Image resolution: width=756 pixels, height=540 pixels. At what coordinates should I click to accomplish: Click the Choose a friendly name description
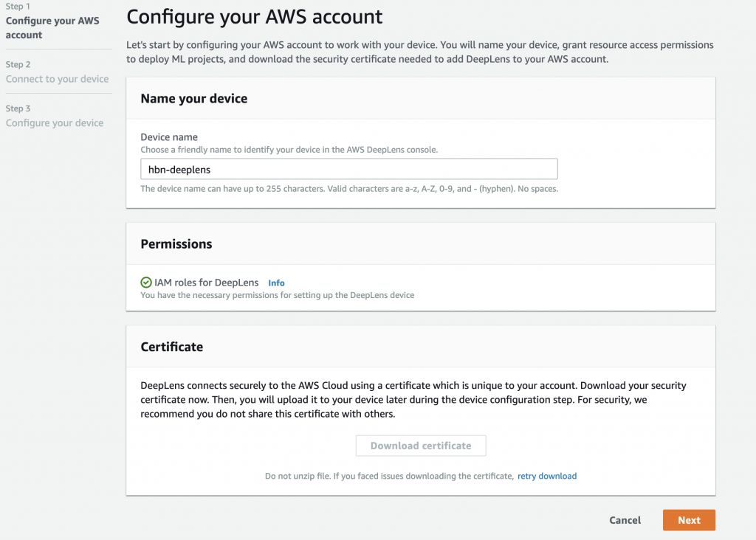coord(289,150)
